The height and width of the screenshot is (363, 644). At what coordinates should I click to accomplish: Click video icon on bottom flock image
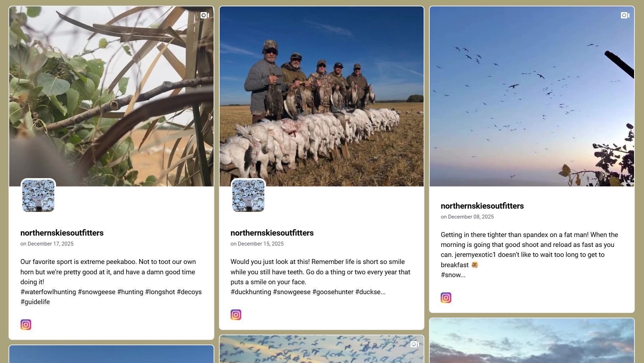(415, 344)
